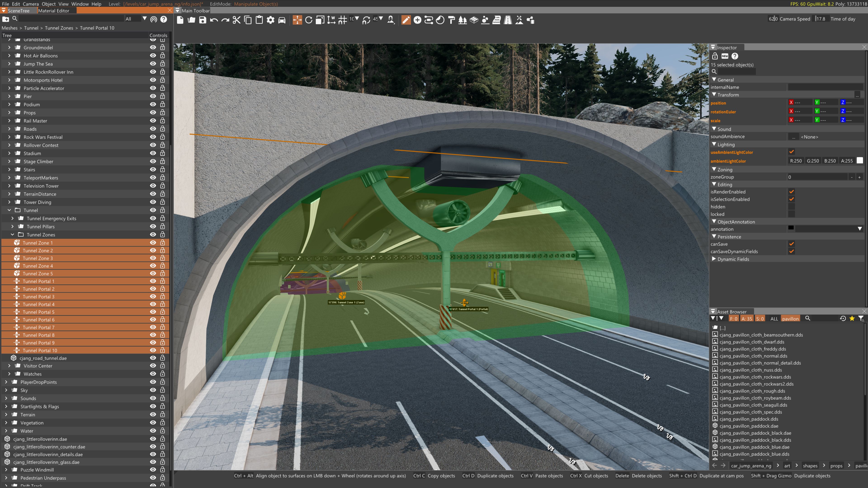Toggle visibility eye for Tunnel Pillars
This screenshot has height=488, width=868.
(153, 226)
